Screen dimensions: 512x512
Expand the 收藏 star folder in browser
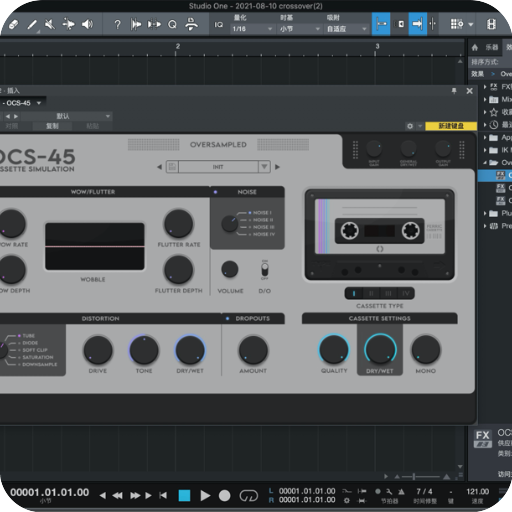(485, 112)
